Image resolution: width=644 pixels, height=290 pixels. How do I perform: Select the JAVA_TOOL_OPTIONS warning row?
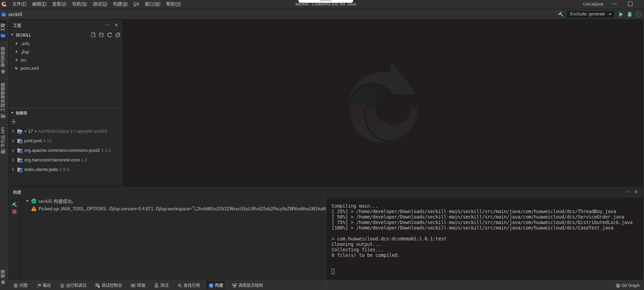click(x=173, y=209)
